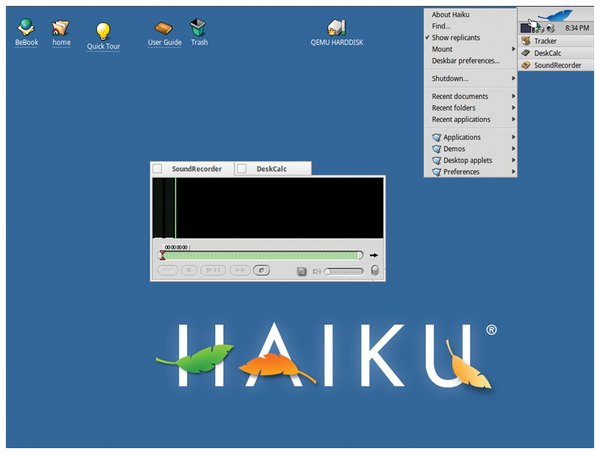Screen dimensions: 600x454
Task: Expand the Desktop applets submenu arrow
Action: (514, 160)
